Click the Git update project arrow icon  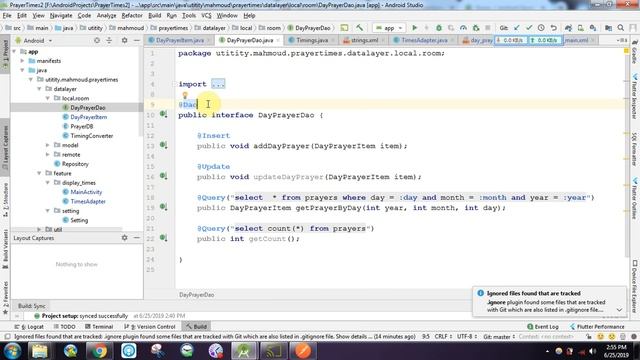[517, 28]
